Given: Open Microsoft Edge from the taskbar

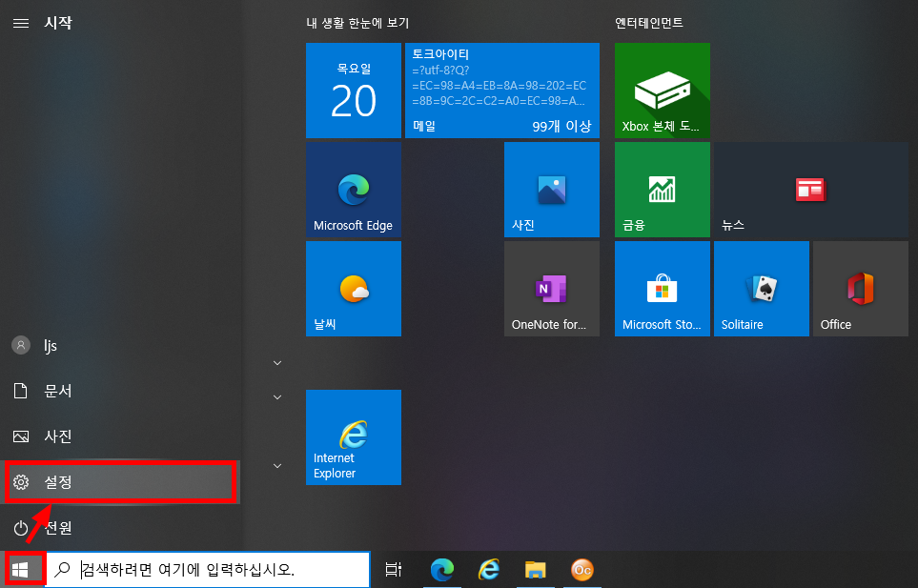Looking at the screenshot, I should pos(442,569).
